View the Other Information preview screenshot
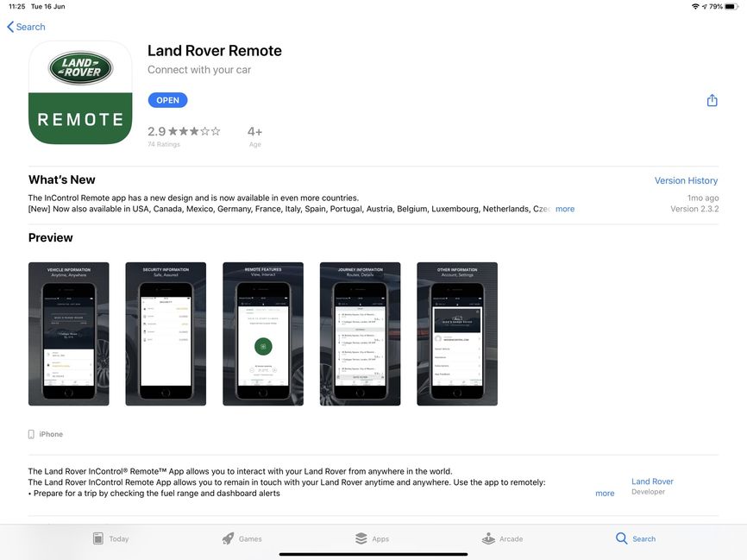 coord(457,334)
